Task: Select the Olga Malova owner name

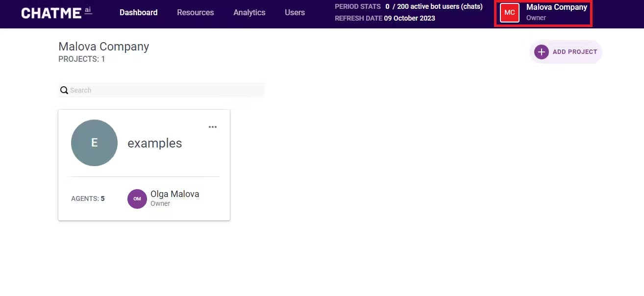Action: pos(175,194)
